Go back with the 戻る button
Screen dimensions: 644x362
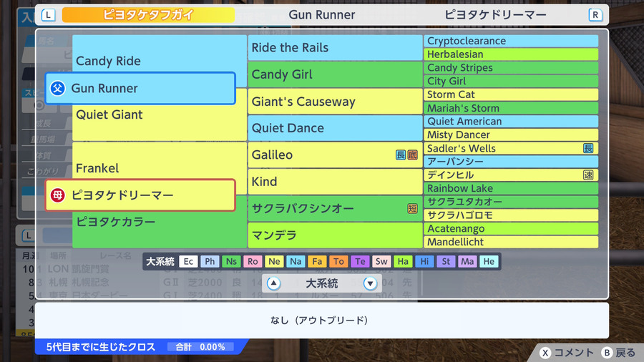(x=625, y=353)
